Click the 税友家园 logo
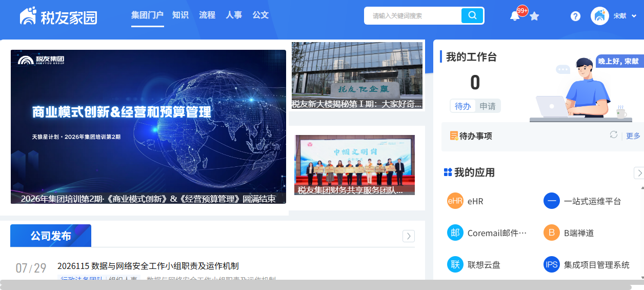Viewport: 644px width, 290px height. [58, 16]
